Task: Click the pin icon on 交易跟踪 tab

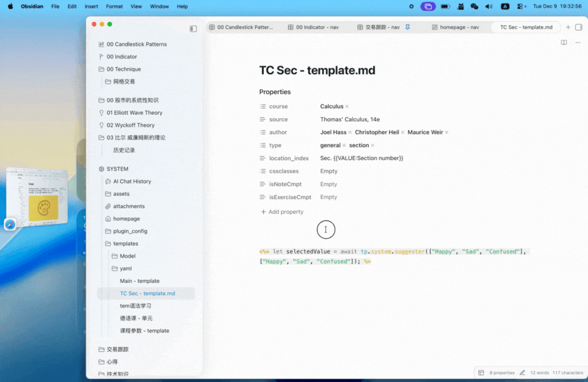Action: [x=408, y=27]
